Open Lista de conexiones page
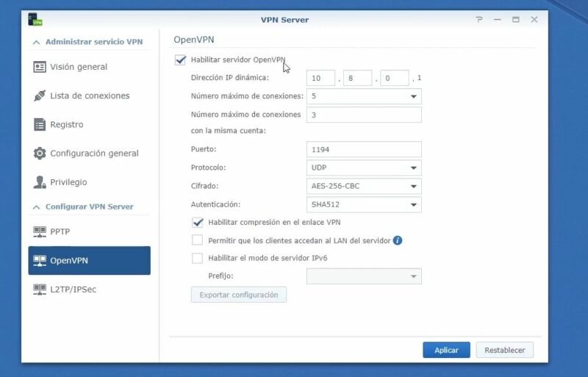 pyautogui.click(x=89, y=96)
